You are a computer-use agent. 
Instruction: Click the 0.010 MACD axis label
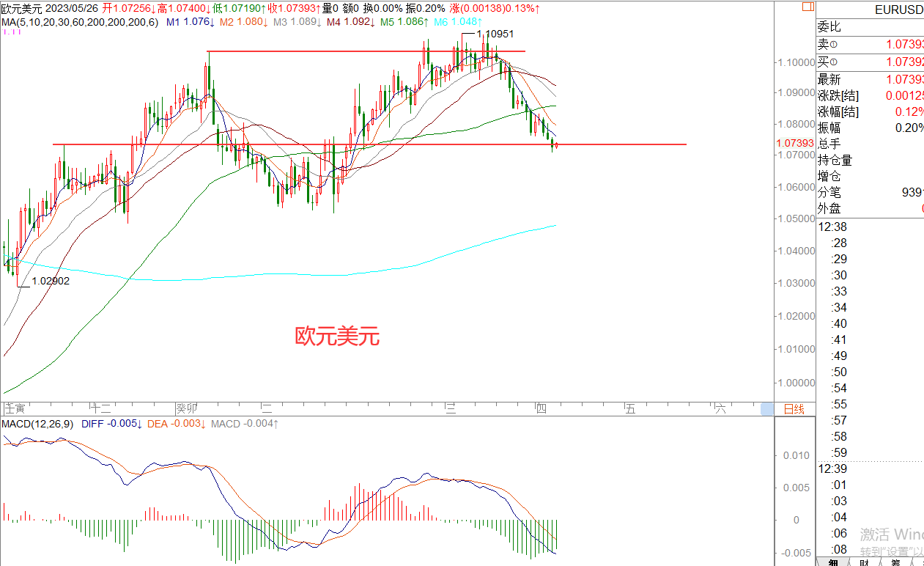[797, 455]
